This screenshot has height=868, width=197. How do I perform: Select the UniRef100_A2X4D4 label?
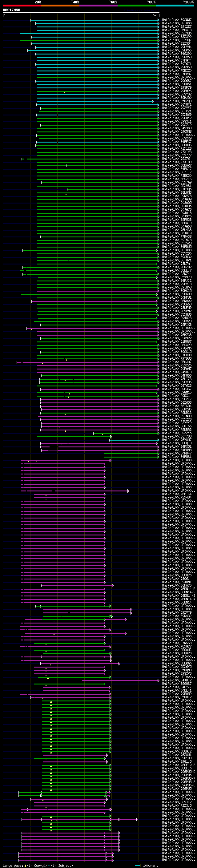tap(177, 497)
